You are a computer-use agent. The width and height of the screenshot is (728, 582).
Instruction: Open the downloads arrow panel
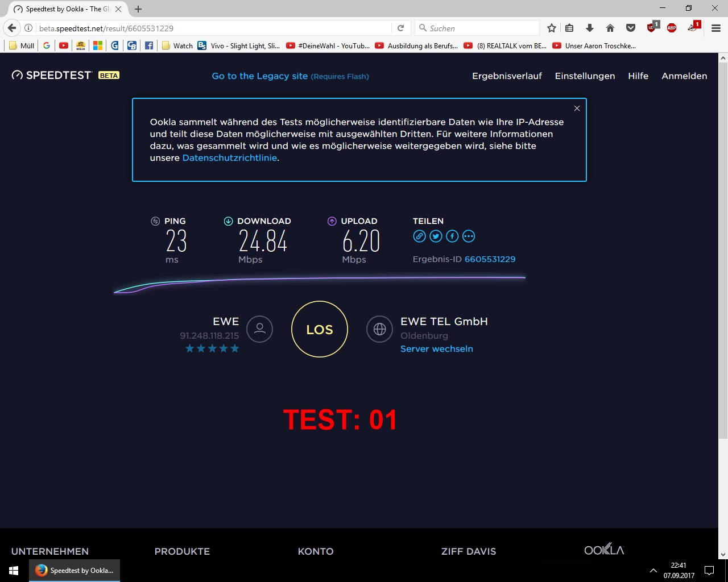point(590,28)
